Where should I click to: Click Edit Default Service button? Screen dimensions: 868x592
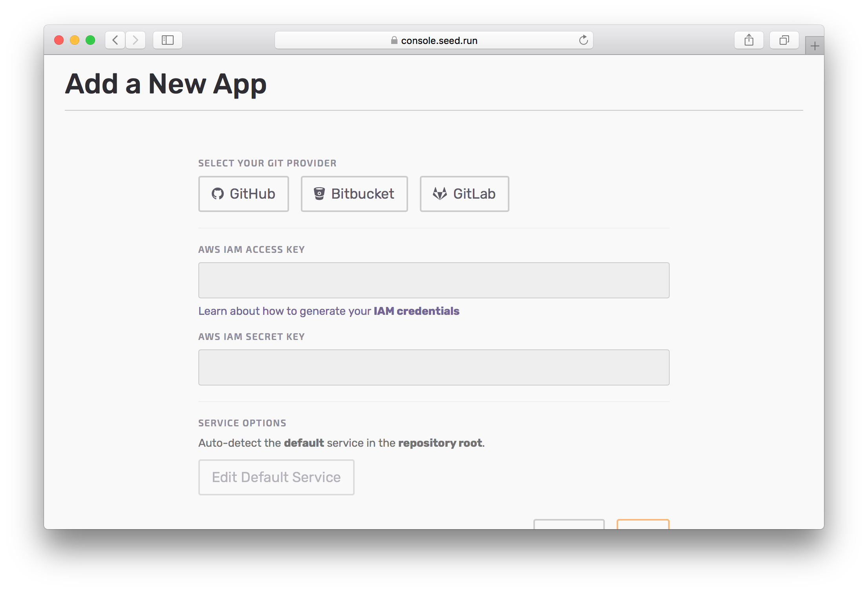tap(276, 477)
